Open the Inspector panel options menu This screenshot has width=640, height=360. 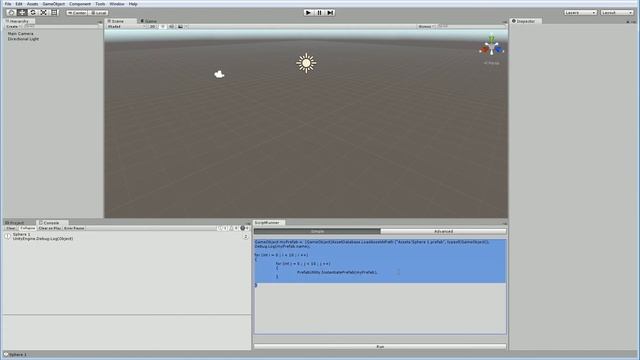point(633,22)
